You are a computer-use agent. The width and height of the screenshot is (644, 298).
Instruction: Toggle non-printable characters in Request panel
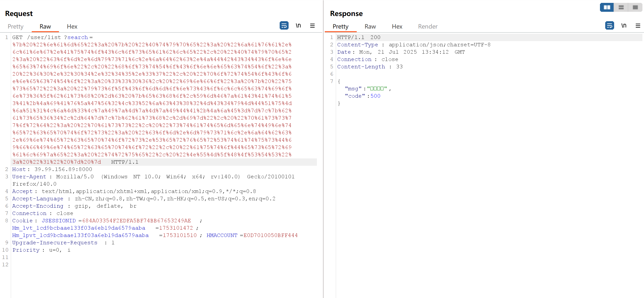pos(298,26)
